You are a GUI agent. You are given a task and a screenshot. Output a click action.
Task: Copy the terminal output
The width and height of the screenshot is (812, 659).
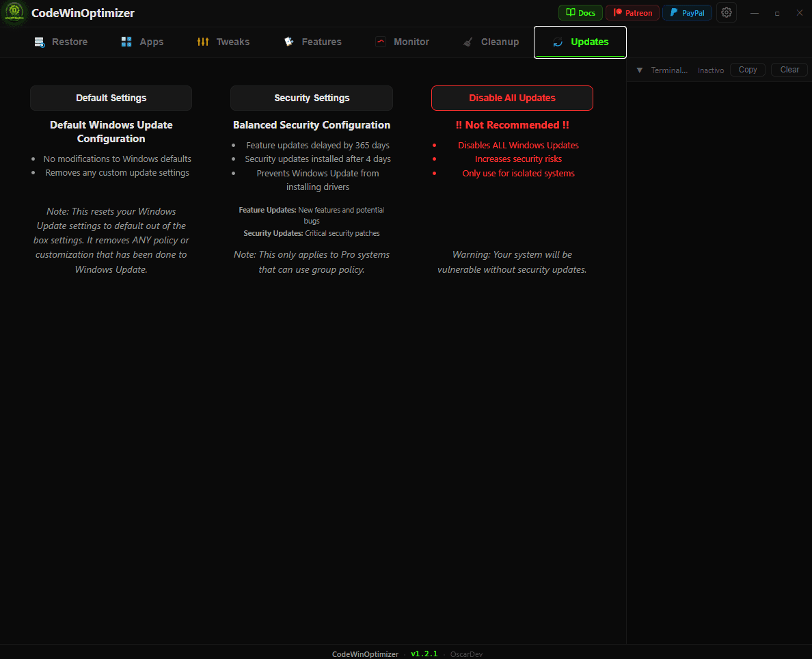[x=747, y=70]
